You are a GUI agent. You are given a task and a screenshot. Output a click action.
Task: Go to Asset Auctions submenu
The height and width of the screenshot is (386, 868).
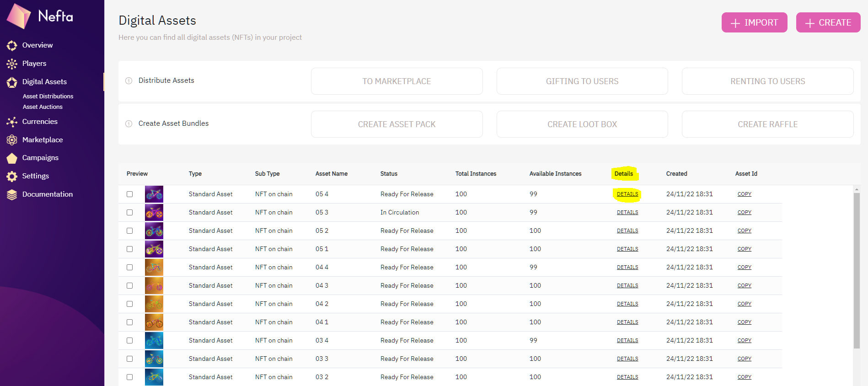click(x=43, y=107)
